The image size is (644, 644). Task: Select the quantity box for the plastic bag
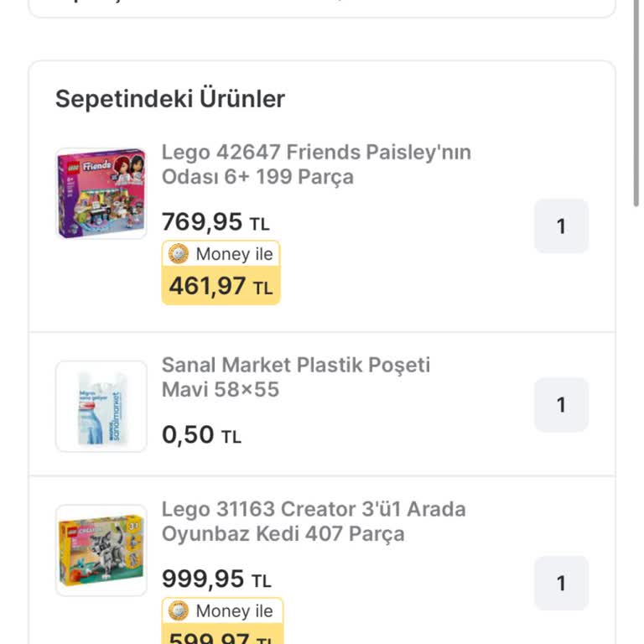(561, 405)
